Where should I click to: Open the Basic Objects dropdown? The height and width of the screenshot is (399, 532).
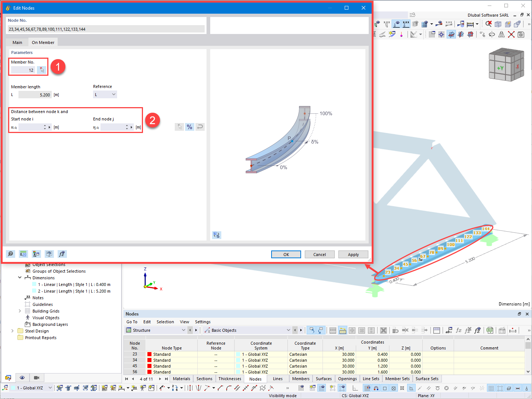click(x=247, y=330)
